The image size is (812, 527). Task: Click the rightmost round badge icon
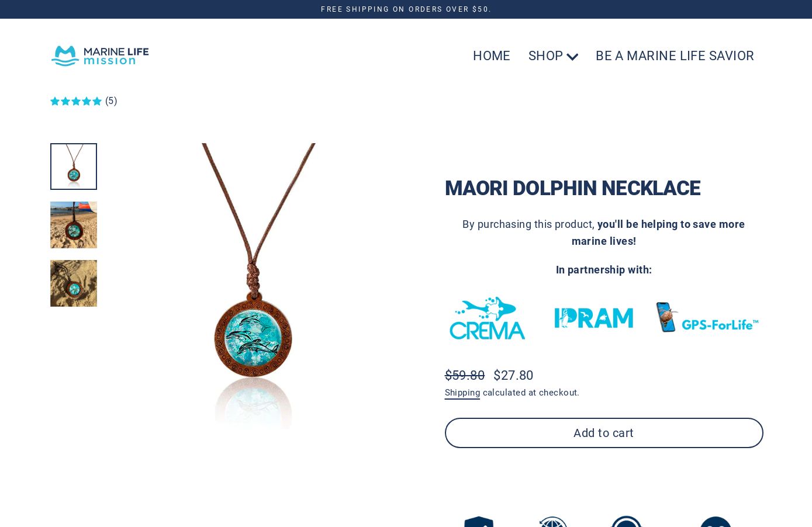716,522
